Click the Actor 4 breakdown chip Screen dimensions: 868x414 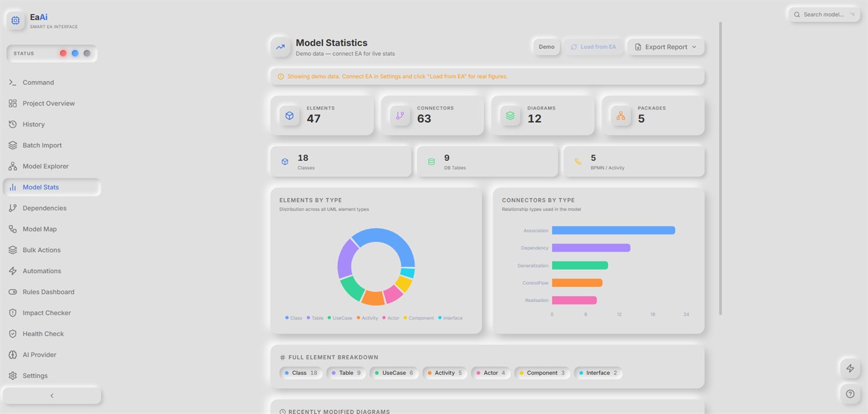tap(491, 373)
